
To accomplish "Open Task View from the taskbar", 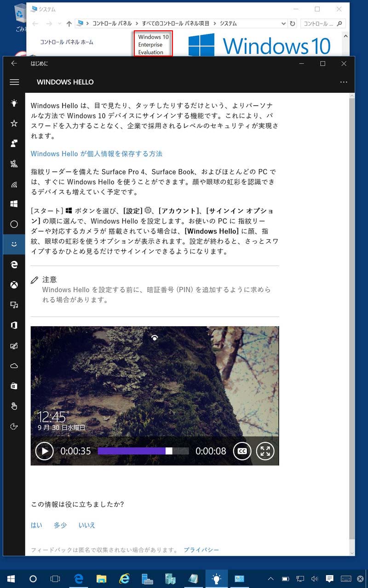I will (55, 579).
